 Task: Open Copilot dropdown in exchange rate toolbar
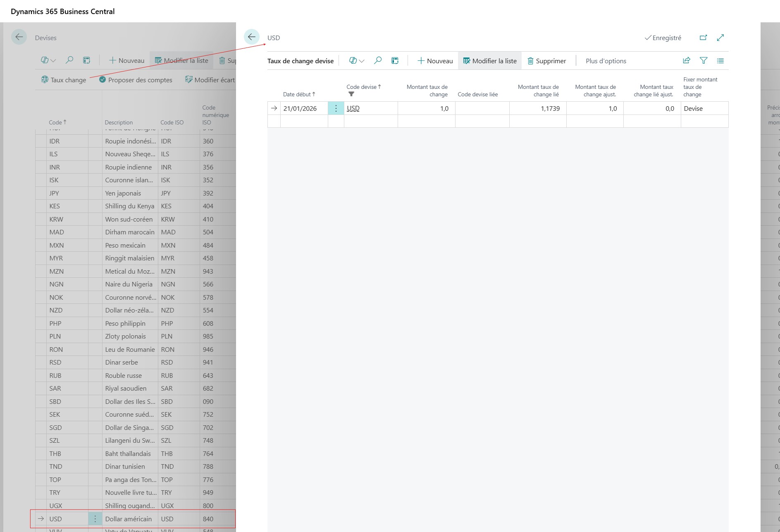click(356, 61)
